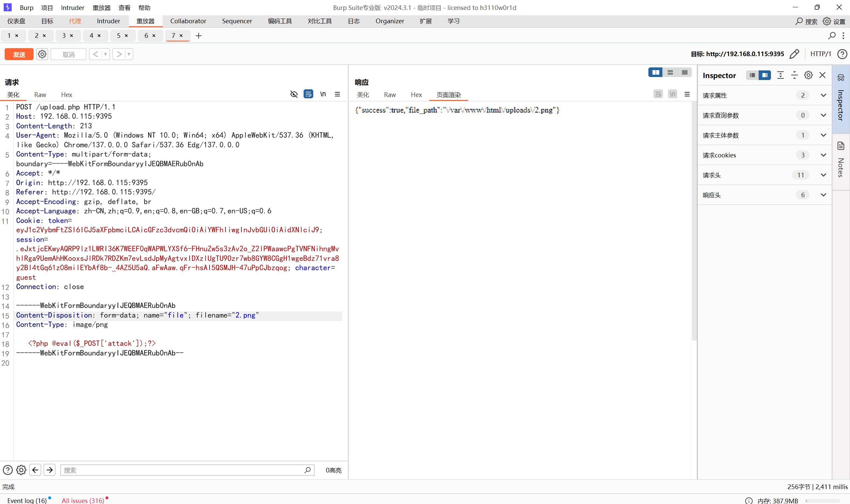Switch Inspector to left-docked layout
The image size is (850, 504).
tap(752, 75)
